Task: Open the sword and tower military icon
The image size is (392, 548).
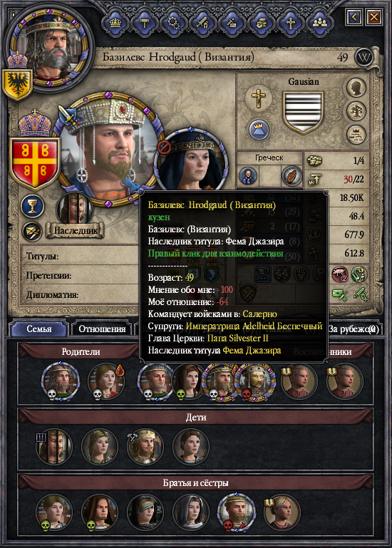Action: click(x=202, y=23)
